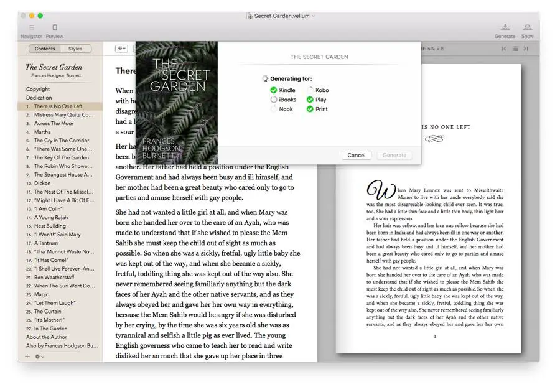Click the 'Nook' label in dialog
560x392 pixels.
(x=286, y=110)
